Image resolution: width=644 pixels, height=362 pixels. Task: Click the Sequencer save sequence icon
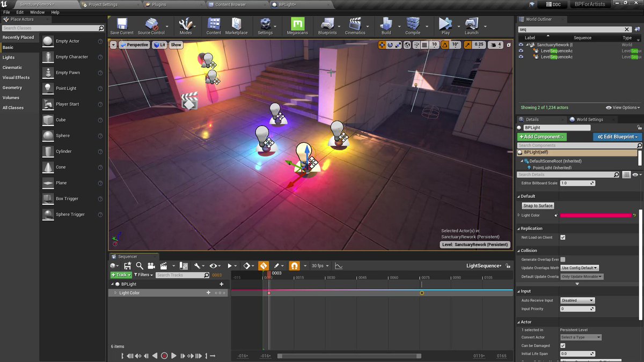[x=128, y=265]
